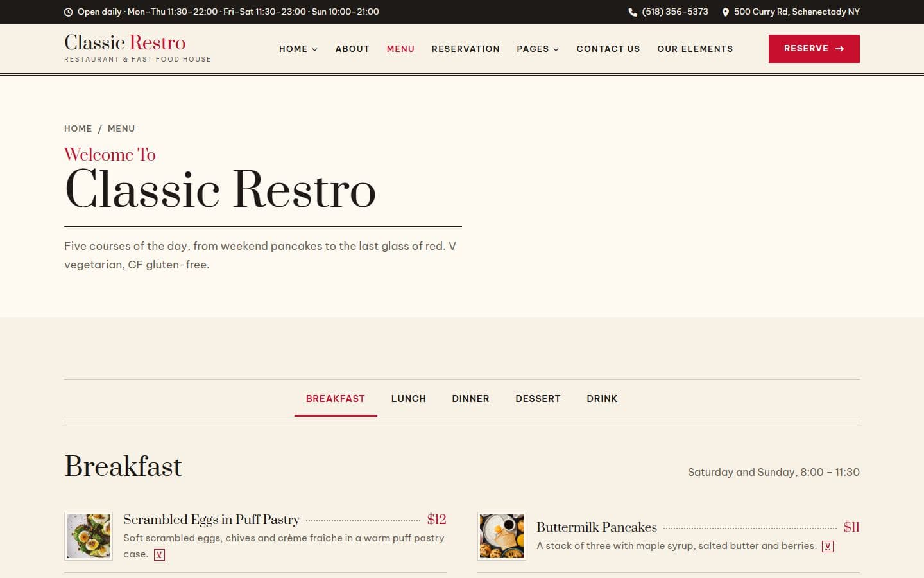This screenshot has height=578, width=924.
Task: Open the Menu nav item
Action: (400, 49)
